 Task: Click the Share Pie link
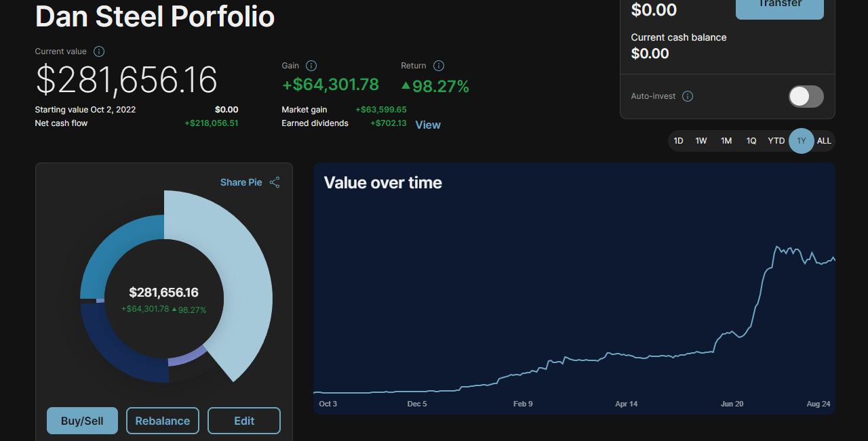pos(241,182)
